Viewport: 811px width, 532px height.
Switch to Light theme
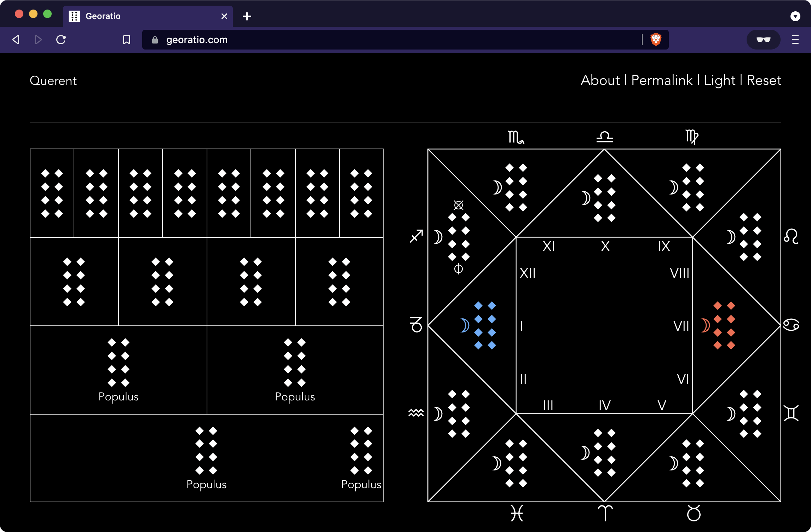coord(720,81)
